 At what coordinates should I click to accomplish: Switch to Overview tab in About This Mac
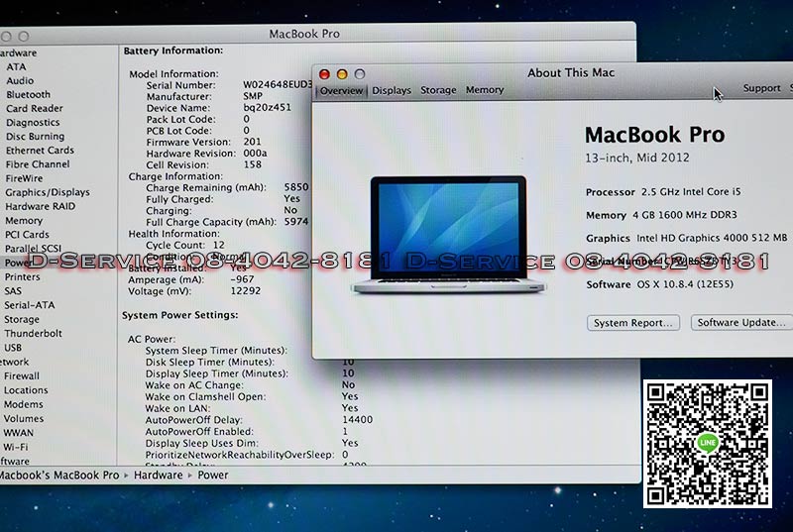tap(341, 90)
